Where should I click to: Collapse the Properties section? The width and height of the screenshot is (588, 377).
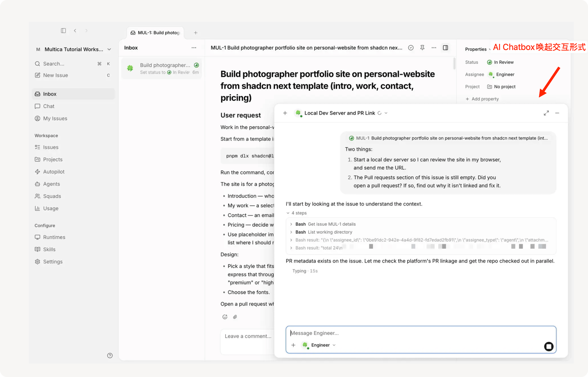(x=477, y=49)
